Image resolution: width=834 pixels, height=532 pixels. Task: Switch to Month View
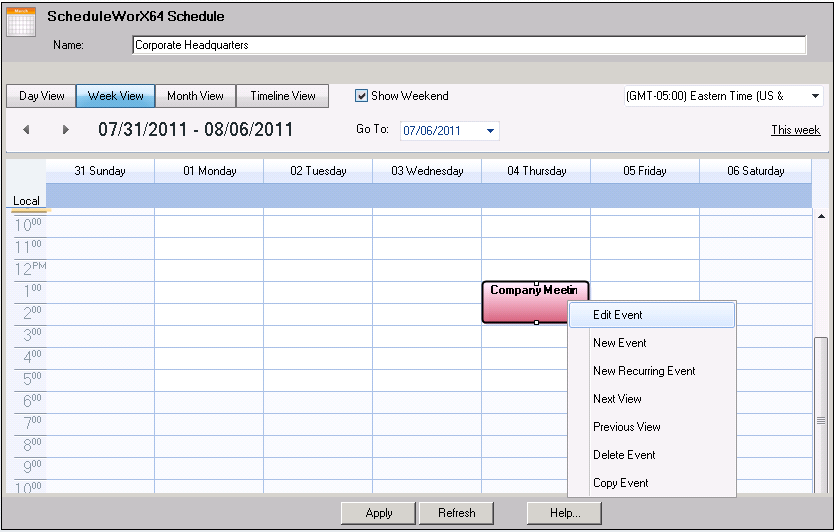(x=195, y=96)
